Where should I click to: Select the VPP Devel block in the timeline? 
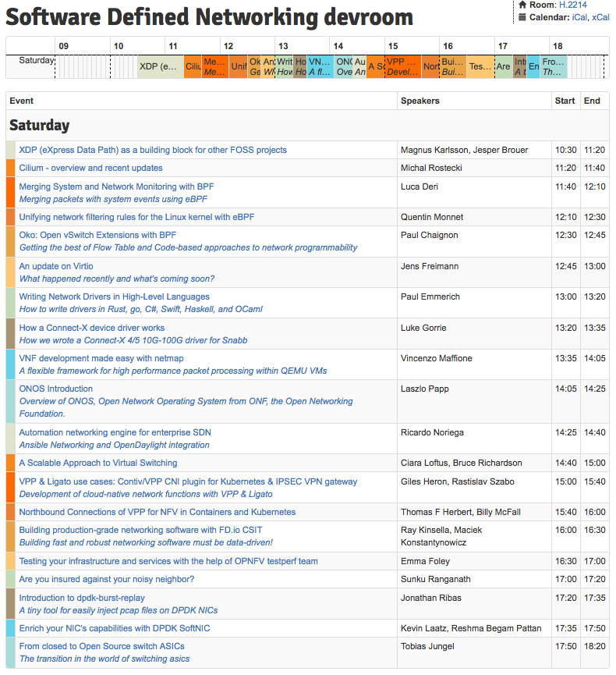402,67
